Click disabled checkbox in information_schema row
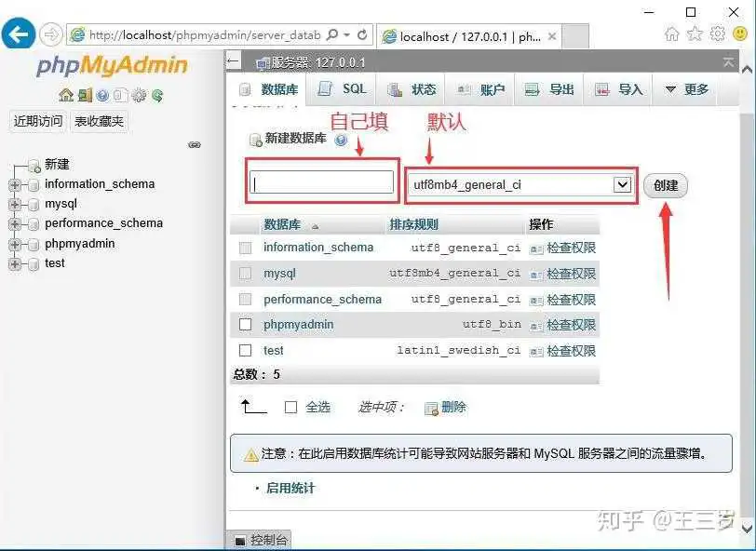The height and width of the screenshot is (551, 756). [x=246, y=248]
